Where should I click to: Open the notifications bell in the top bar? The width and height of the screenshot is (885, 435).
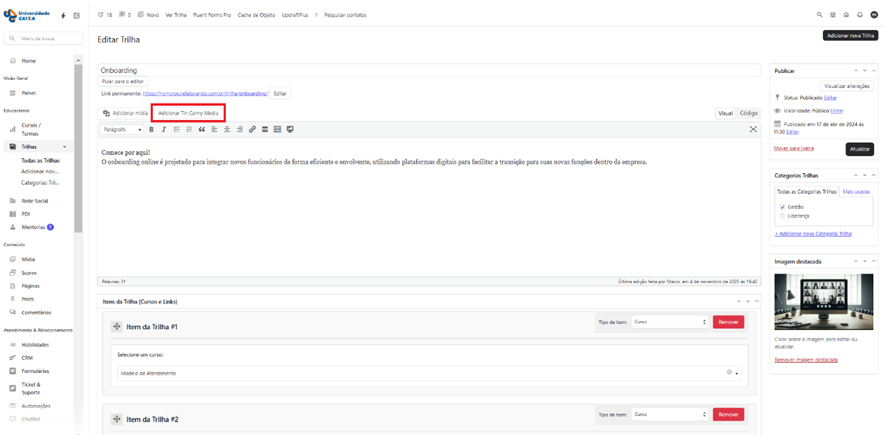pos(860,15)
